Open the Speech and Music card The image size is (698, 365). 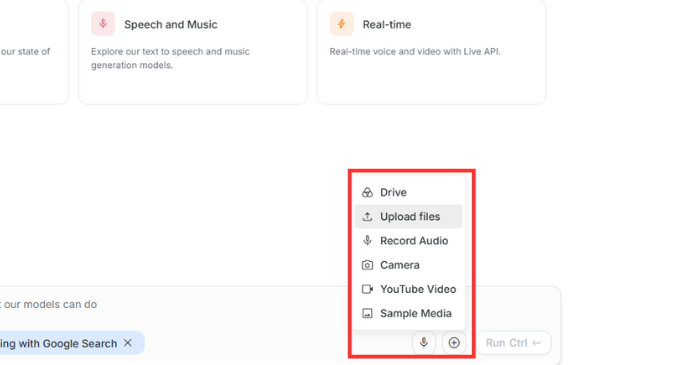pos(193,51)
